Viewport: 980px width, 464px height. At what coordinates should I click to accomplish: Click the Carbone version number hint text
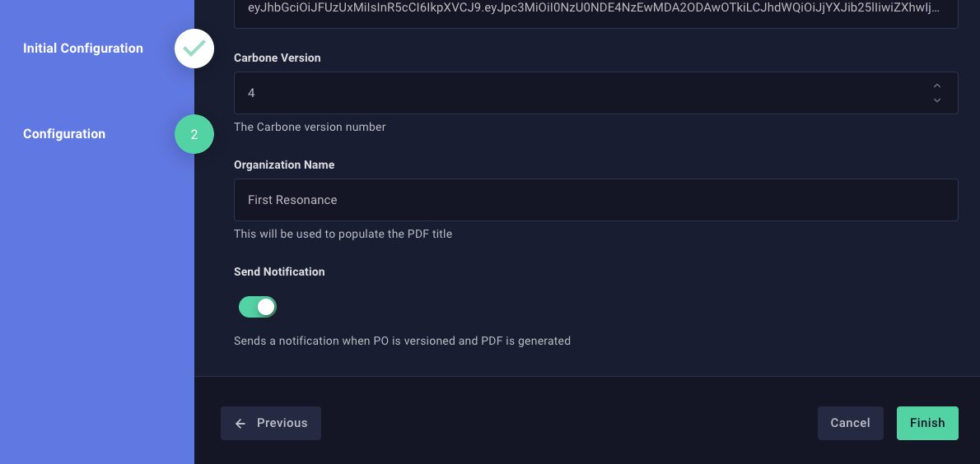click(310, 127)
